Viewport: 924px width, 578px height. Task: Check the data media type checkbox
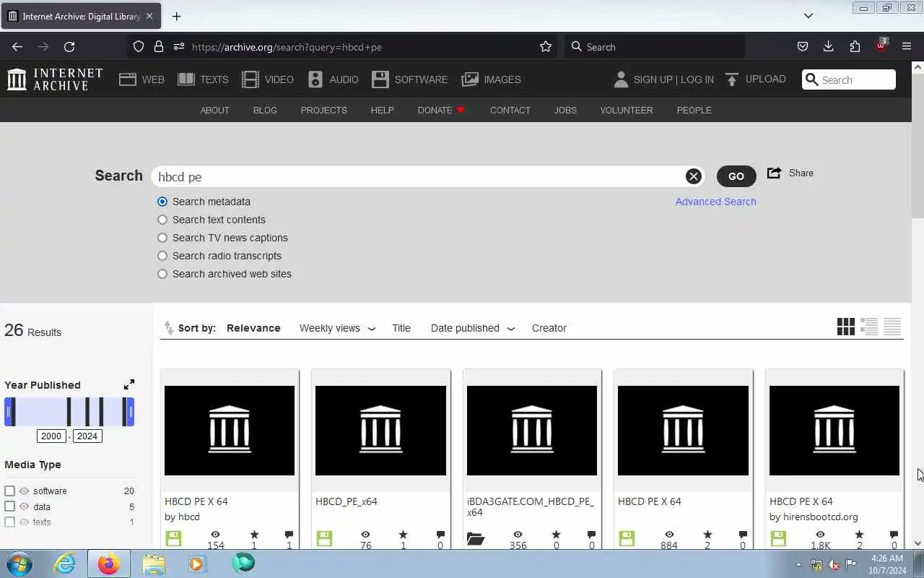(x=10, y=506)
